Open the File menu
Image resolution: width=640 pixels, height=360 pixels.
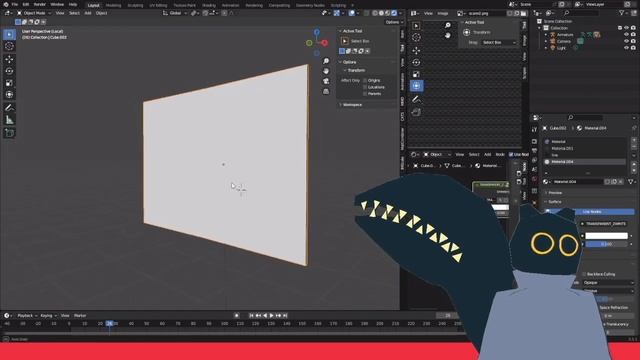point(15,4)
